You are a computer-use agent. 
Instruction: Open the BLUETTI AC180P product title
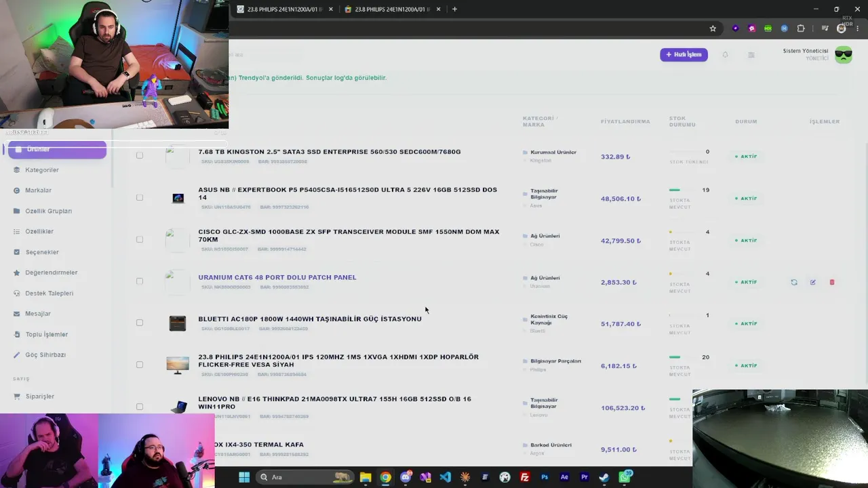(310, 319)
